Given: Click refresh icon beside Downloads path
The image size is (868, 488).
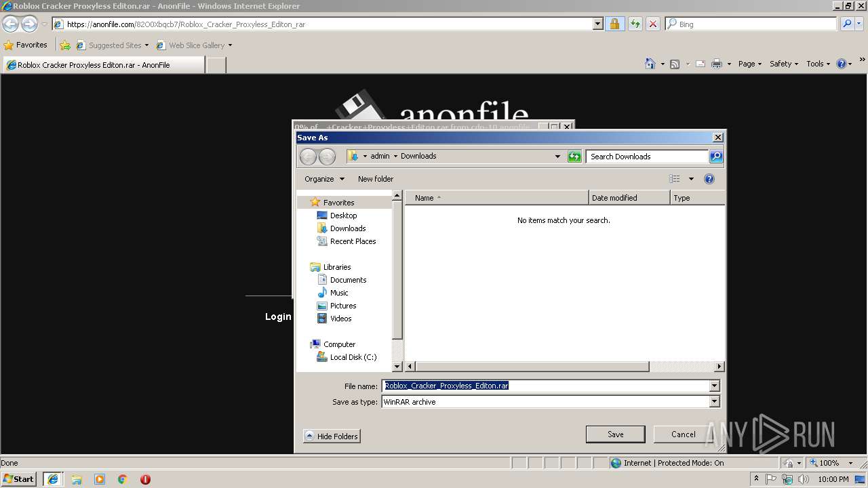Looking at the screenshot, I should click(574, 157).
